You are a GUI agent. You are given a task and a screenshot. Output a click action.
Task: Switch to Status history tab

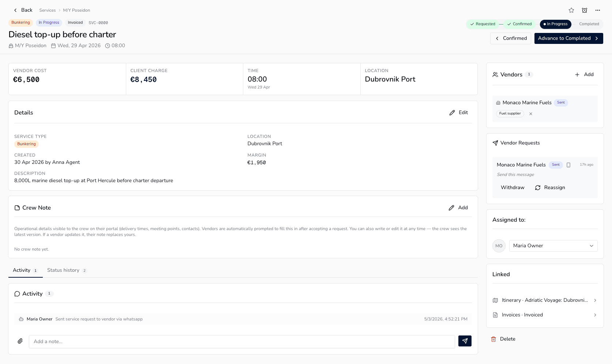(67, 270)
